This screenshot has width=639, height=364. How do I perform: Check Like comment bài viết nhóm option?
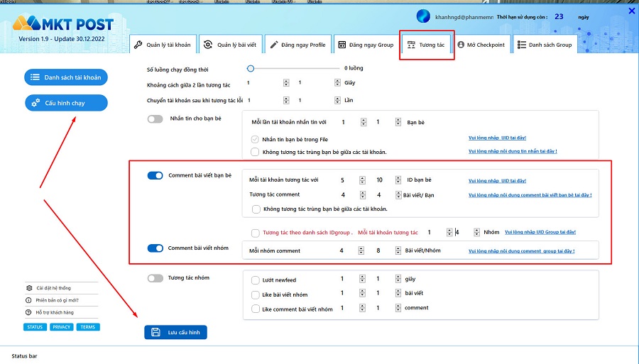click(x=255, y=309)
